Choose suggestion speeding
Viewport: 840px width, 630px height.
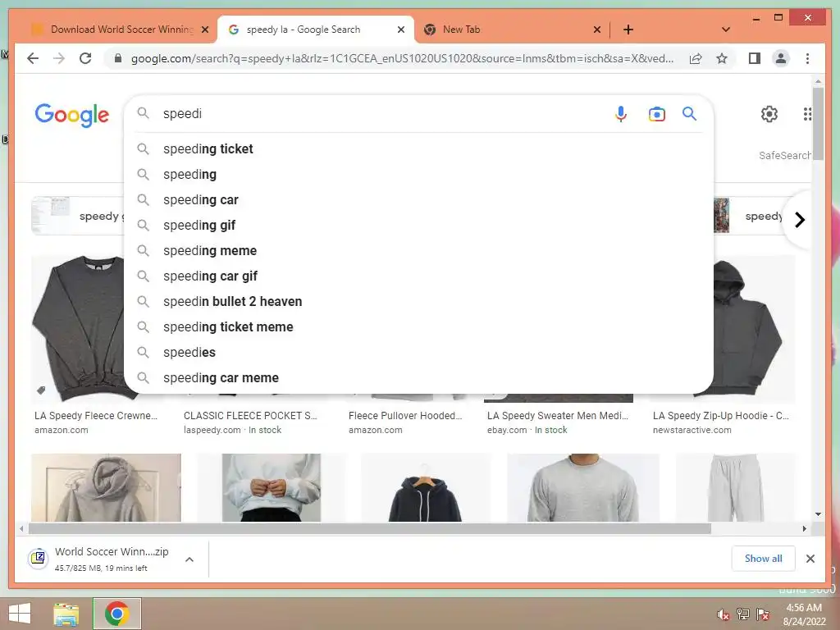tap(418, 174)
